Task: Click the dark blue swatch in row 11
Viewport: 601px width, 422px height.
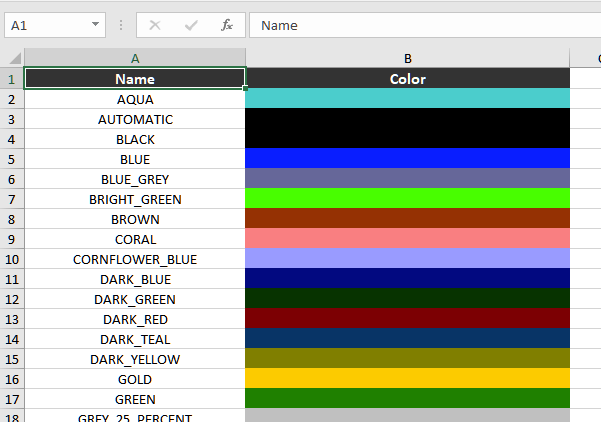Action: point(407,278)
